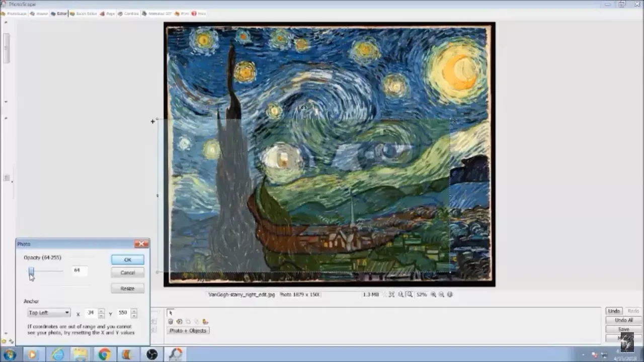Decrease the X coordinate with the down arrow
Screen dimensions: 644x362
[102, 315]
